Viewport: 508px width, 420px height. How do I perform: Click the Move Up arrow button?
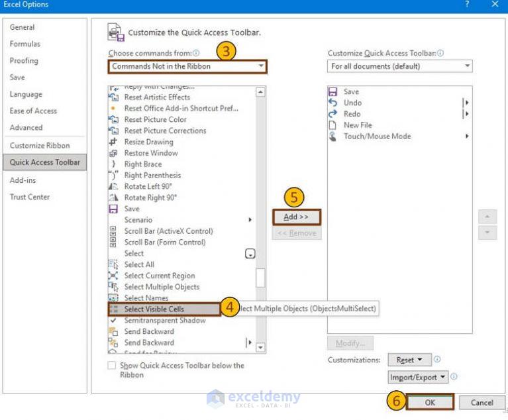[x=487, y=217]
